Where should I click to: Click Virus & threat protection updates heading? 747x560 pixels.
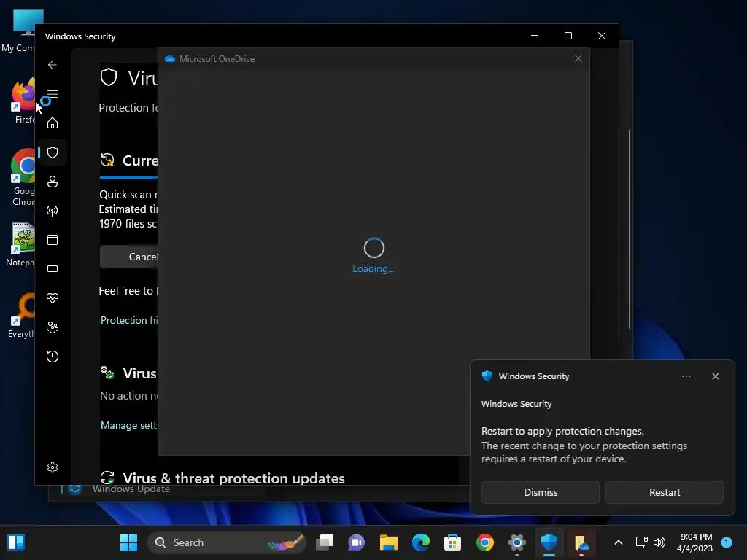[233, 478]
